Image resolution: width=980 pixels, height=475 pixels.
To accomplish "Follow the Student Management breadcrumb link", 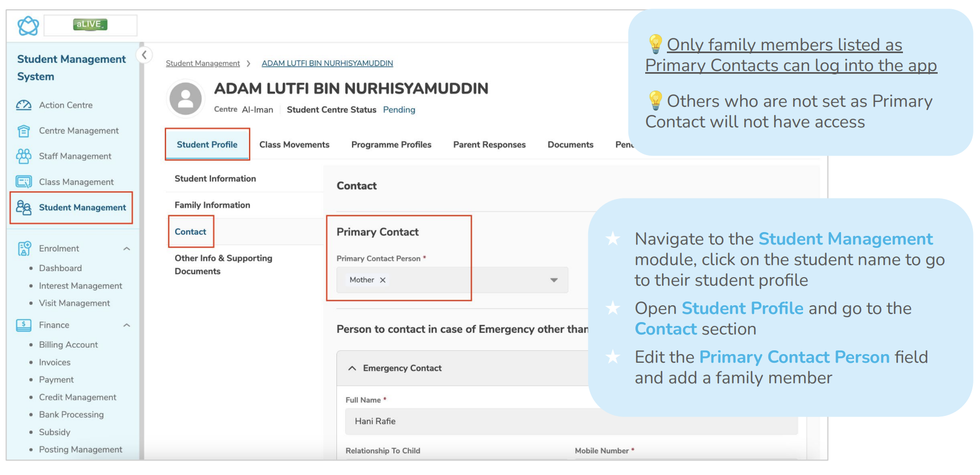I will (x=203, y=63).
